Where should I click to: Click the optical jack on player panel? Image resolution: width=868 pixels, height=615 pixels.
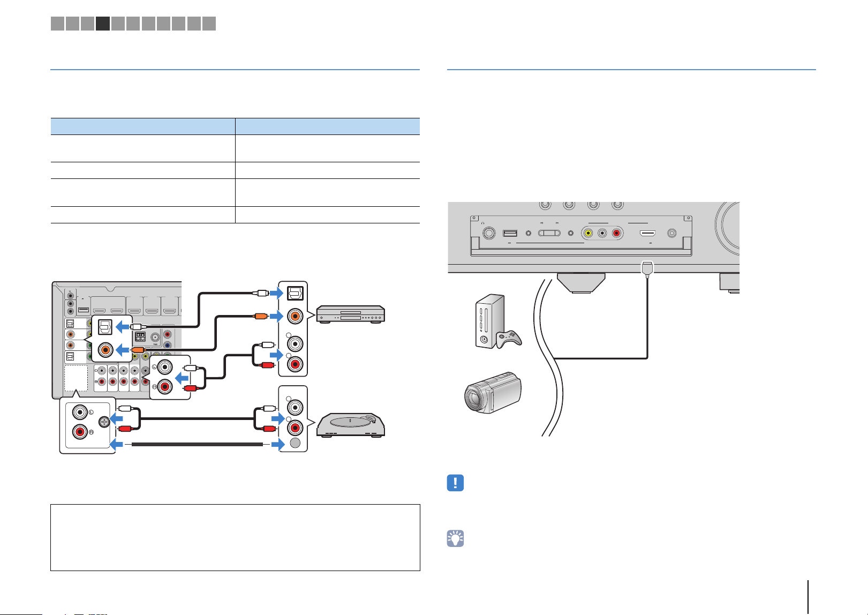point(295,292)
